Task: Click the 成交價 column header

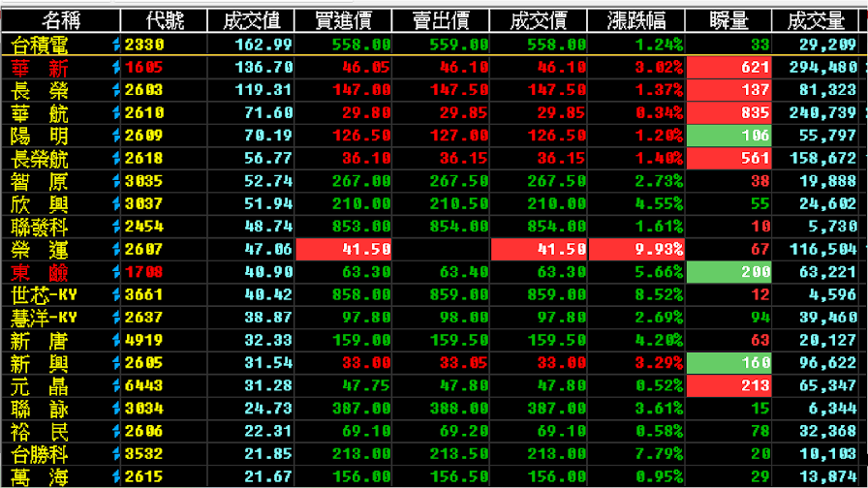Action: tap(539, 21)
